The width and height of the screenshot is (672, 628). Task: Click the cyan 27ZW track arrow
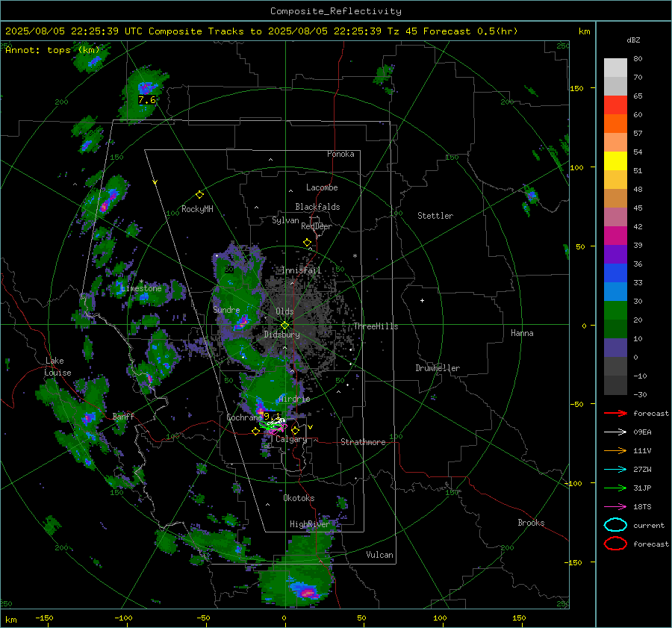[615, 470]
